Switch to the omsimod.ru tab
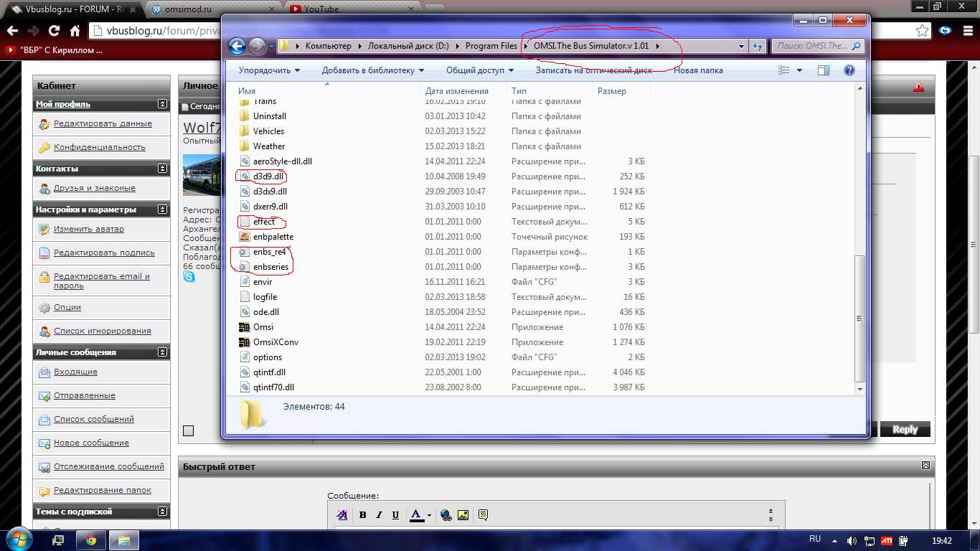This screenshot has height=551, width=980. (212, 9)
